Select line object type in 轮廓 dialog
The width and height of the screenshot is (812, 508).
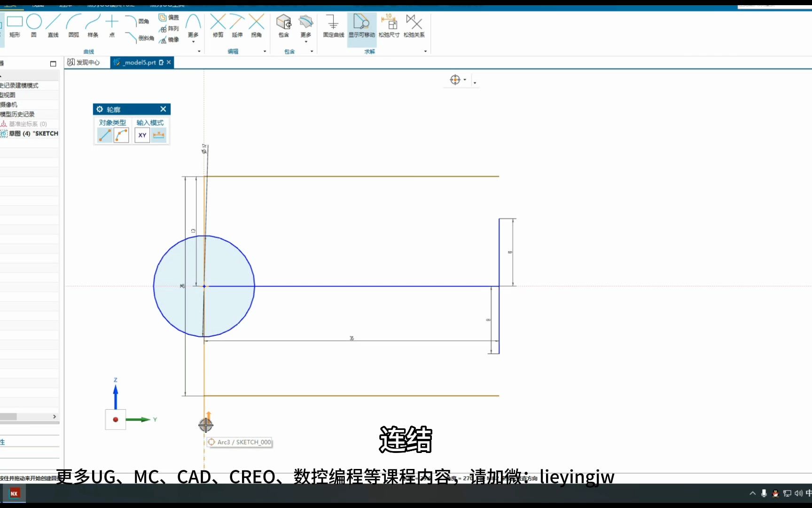click(104, 135)
